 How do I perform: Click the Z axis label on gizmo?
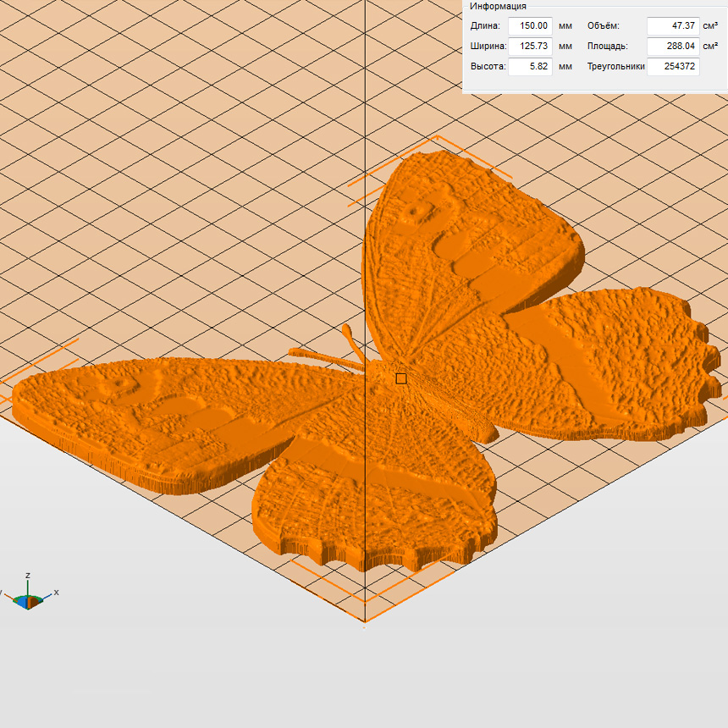click(x=28, y=576)
